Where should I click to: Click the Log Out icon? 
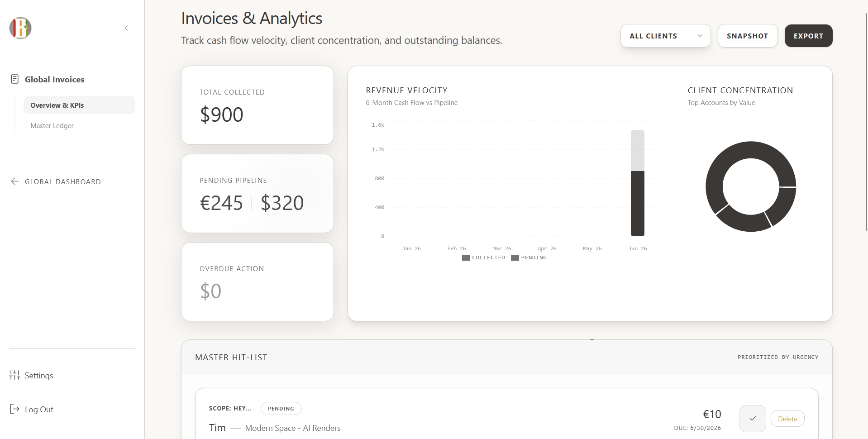(14, 409)
